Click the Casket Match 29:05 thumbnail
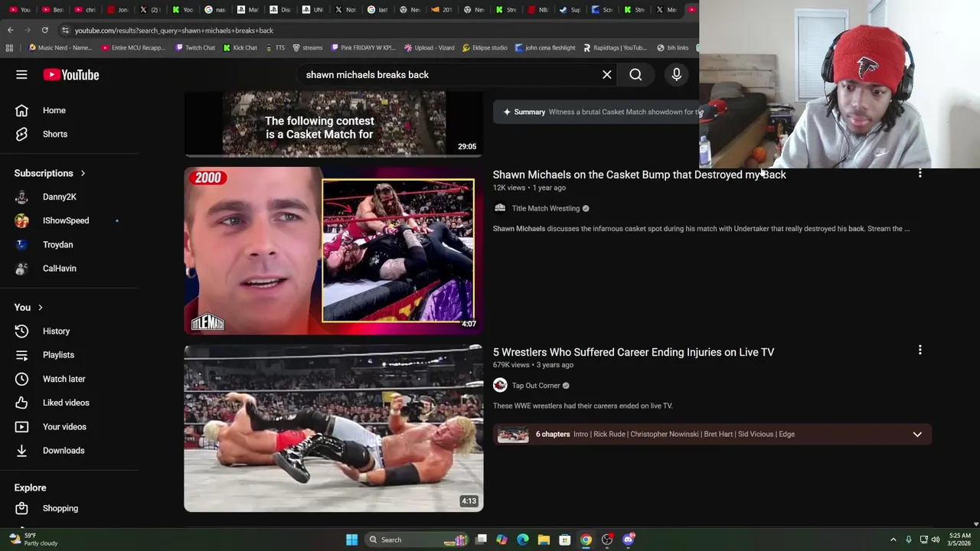980x551 pixels. 333,124
